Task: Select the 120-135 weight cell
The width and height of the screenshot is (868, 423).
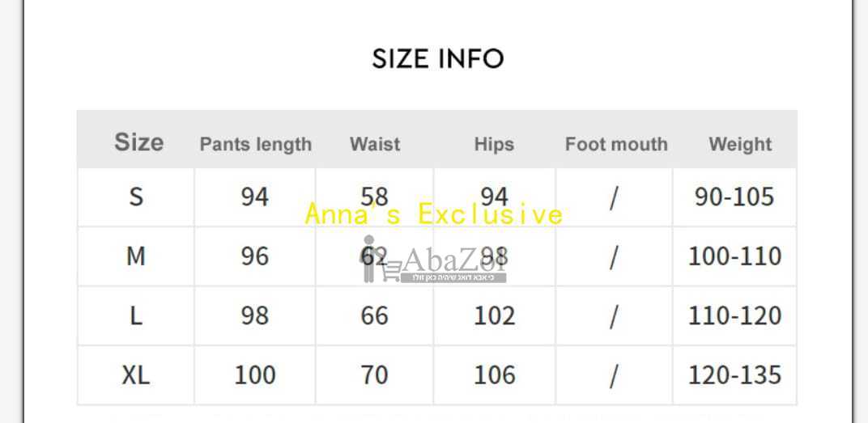Action: pyautogui.click(x=734, y=375)
